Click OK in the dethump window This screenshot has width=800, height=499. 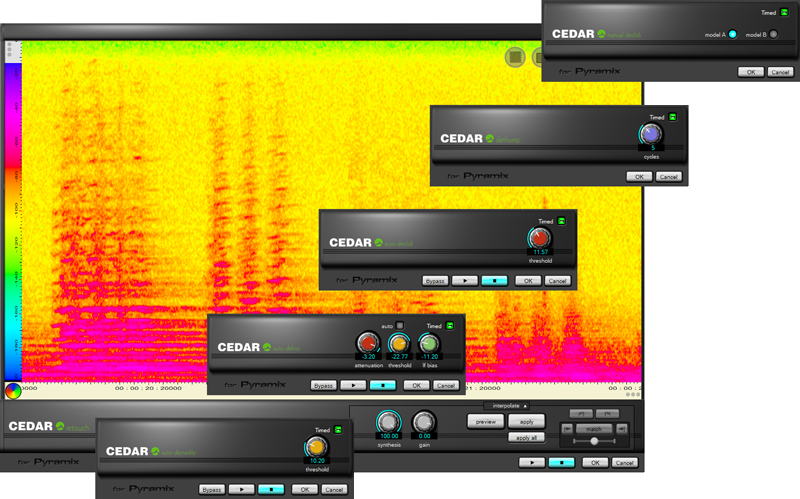(639, 177)
